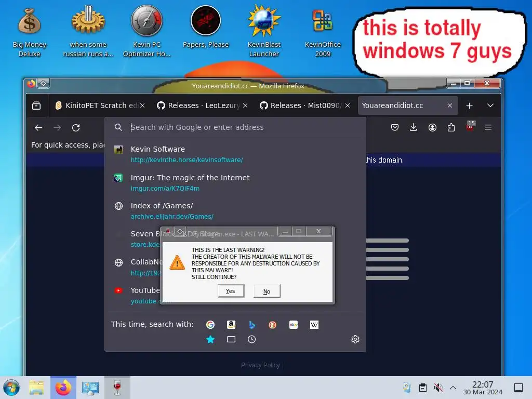This screenshot has width=532, height=399.
Task: Open Firefox downloads panel
Action: (413, 127)
